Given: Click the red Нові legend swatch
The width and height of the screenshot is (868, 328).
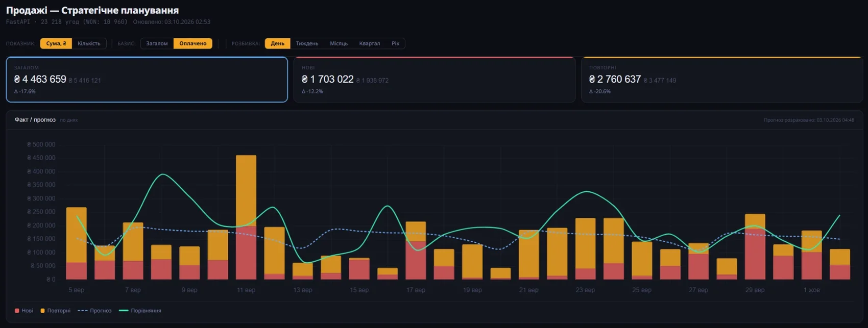Looking at the screenshot, I should click(x=17, y=311).
